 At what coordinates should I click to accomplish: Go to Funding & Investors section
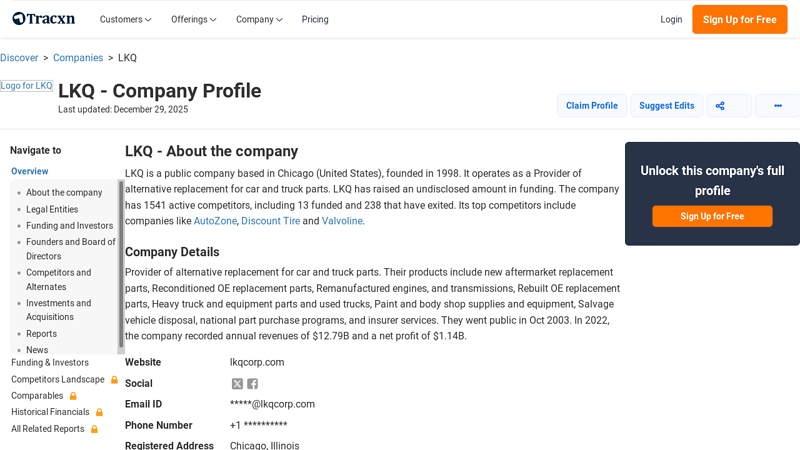(50, 363)
